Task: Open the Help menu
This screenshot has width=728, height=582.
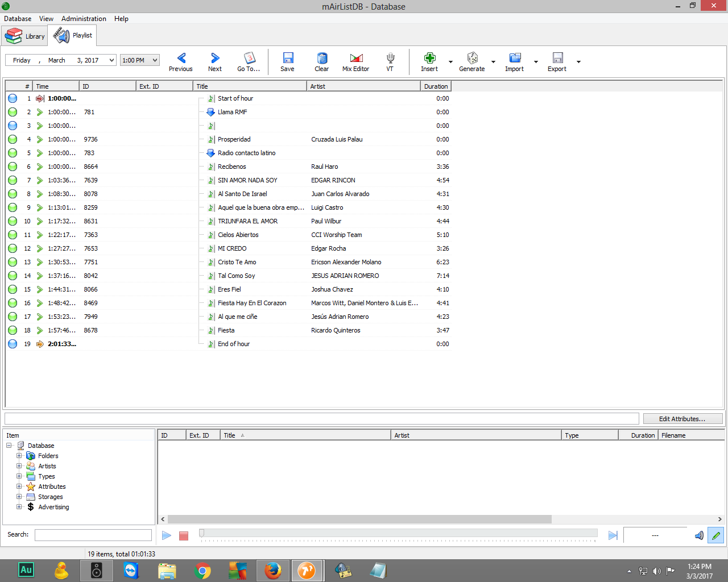Action: (121, 19)
